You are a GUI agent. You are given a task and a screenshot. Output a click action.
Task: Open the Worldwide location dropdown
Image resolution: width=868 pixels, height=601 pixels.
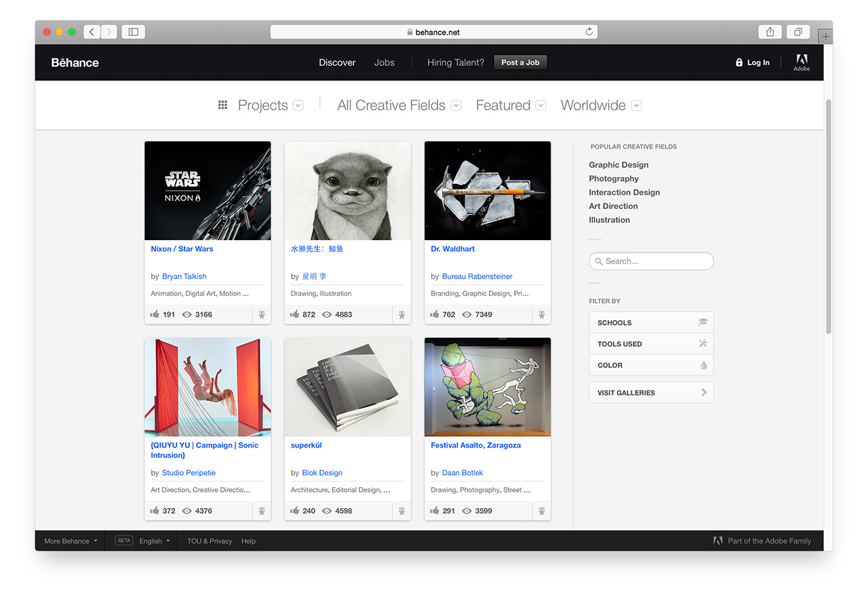601,105
